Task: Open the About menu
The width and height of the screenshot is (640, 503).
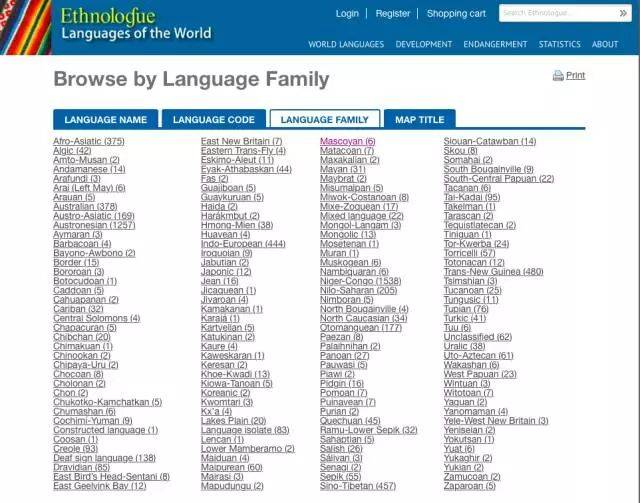Action: click(605, 44)
